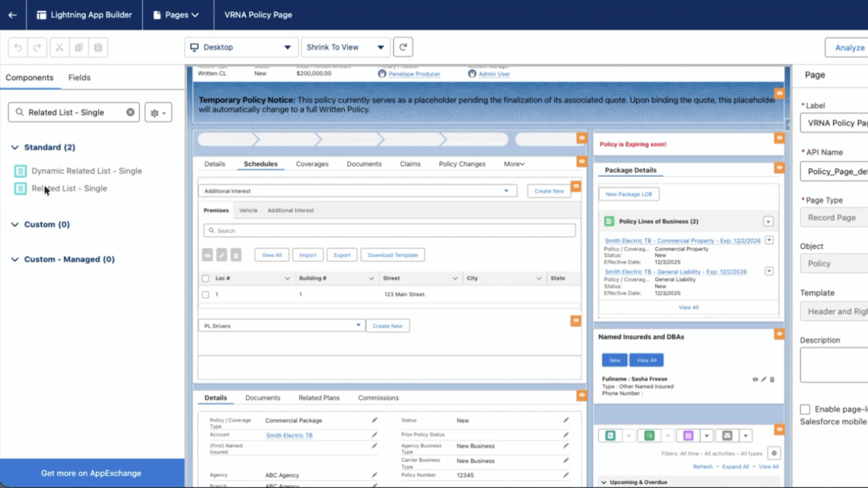Edit the Policy Number field with its pencil

pyautogui.click(x=566, y=475)
